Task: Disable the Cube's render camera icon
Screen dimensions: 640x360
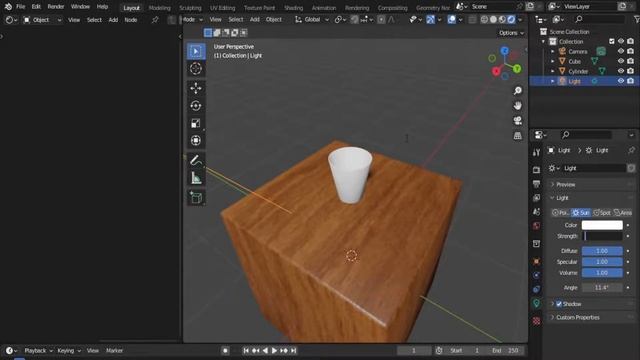Action: (631, 61)
